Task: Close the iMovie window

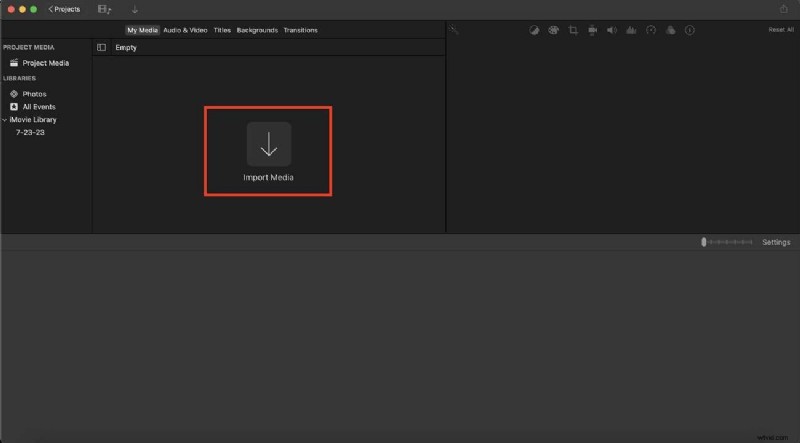Action: coord(11,9)
